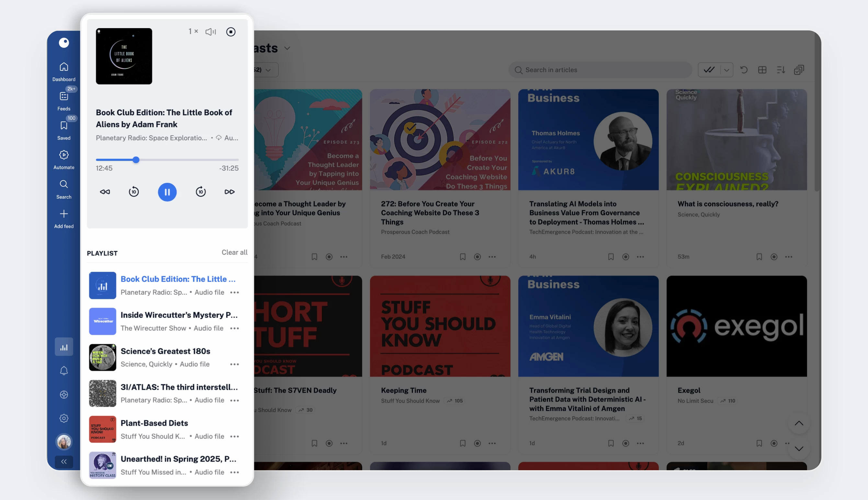This screenshot has height=500, width=868.
Task: Pause the playing episode
Action: click(x=167, y=192)
